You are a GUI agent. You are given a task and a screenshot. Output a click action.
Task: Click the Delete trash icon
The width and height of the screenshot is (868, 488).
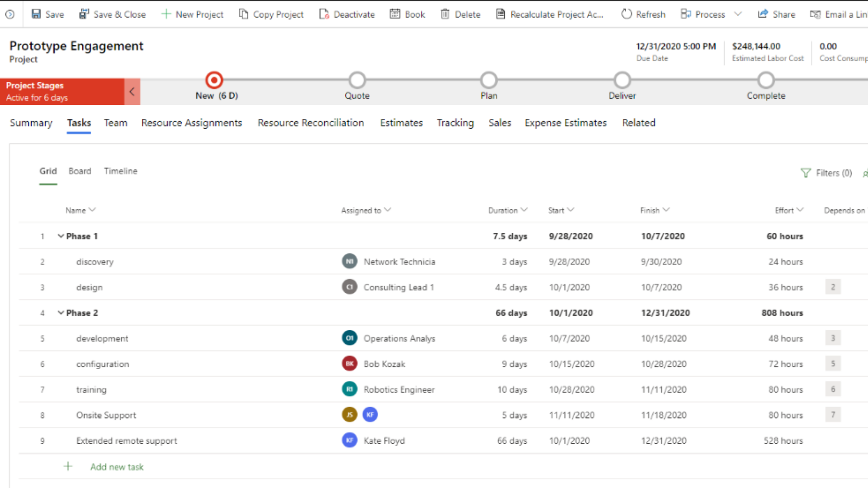coord(445,14)
